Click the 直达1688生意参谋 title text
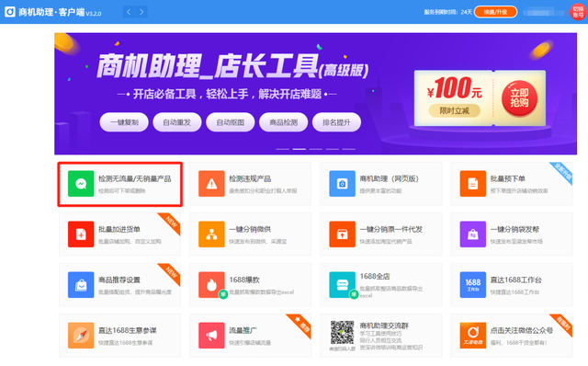Image resolution: width=588 pixels, height=366 pixels. click(127, 330)
